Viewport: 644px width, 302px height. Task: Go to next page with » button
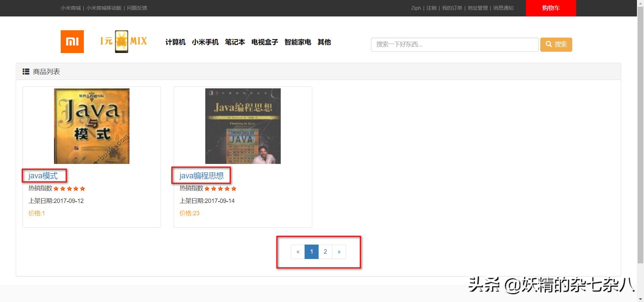pyautogui.click(x=339, y=252)
